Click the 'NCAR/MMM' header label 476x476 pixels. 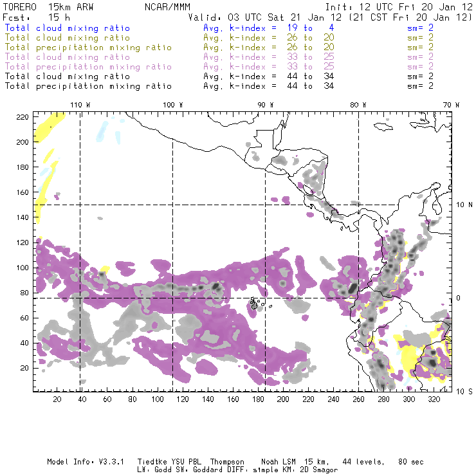coord(168,7)
